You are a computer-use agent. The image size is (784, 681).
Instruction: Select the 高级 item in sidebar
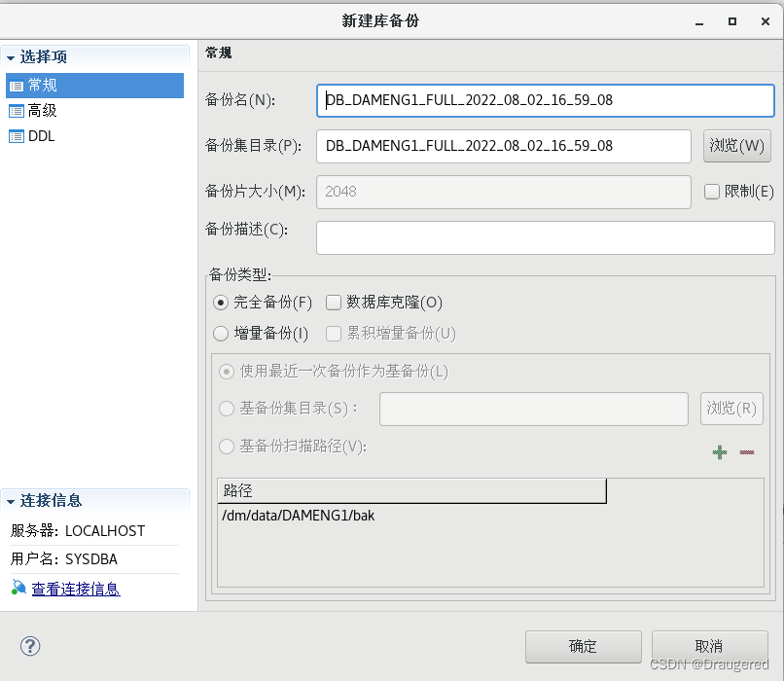(58, 110)
